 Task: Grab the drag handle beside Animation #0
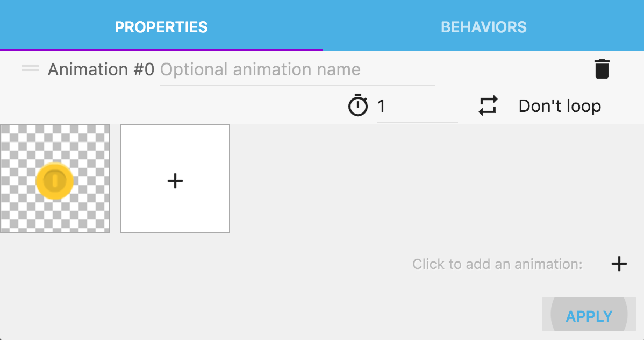pos(30,68)
